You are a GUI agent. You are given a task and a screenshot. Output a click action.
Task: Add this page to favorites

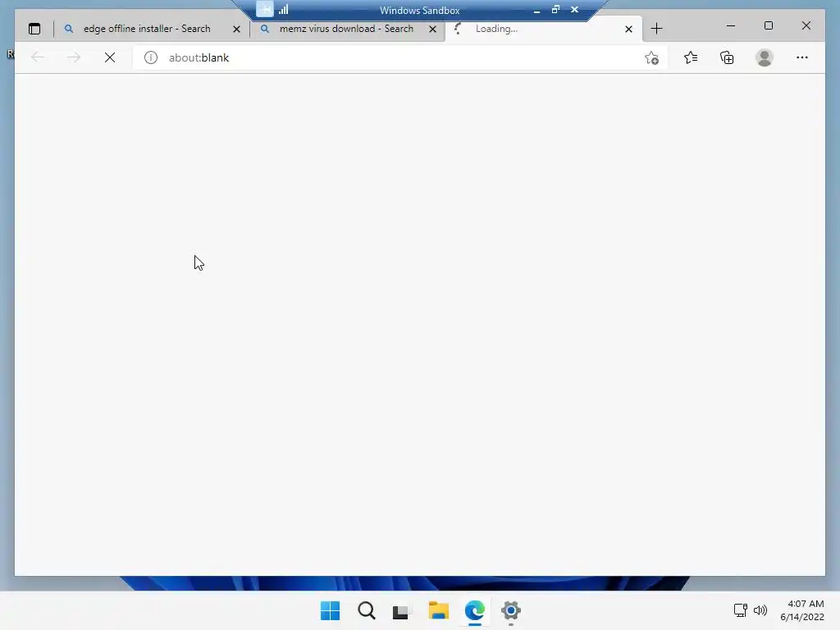651,58
